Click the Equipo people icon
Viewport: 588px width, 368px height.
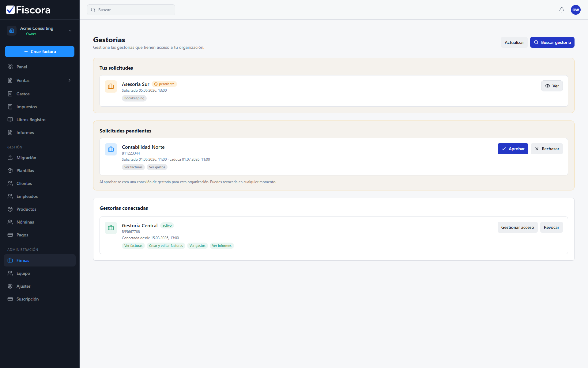(10, 273)
